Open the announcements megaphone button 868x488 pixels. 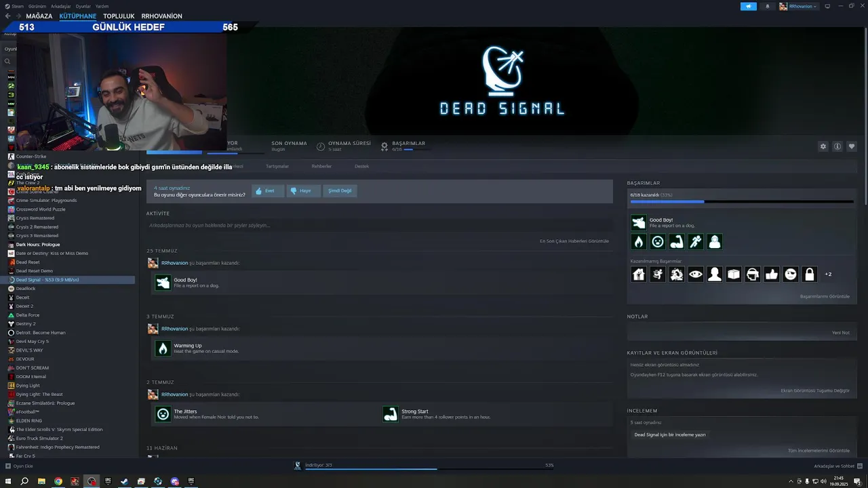(749, 6)
